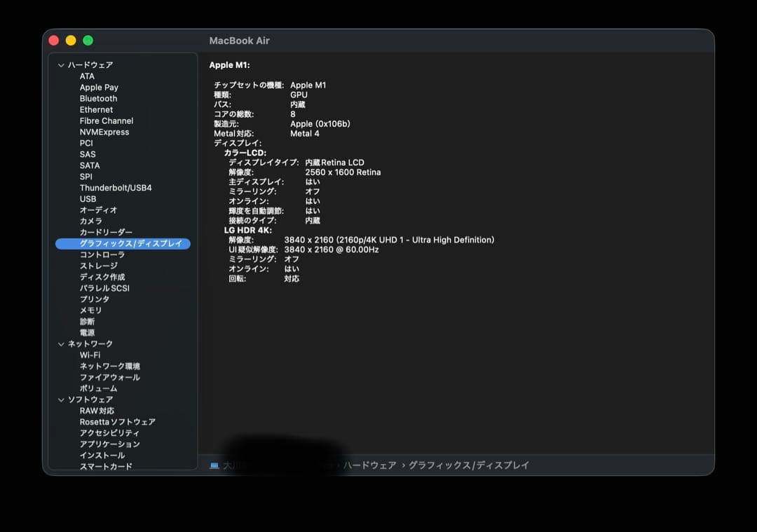
Task: Select オーディオ in the sidebar
Action: 99,210
